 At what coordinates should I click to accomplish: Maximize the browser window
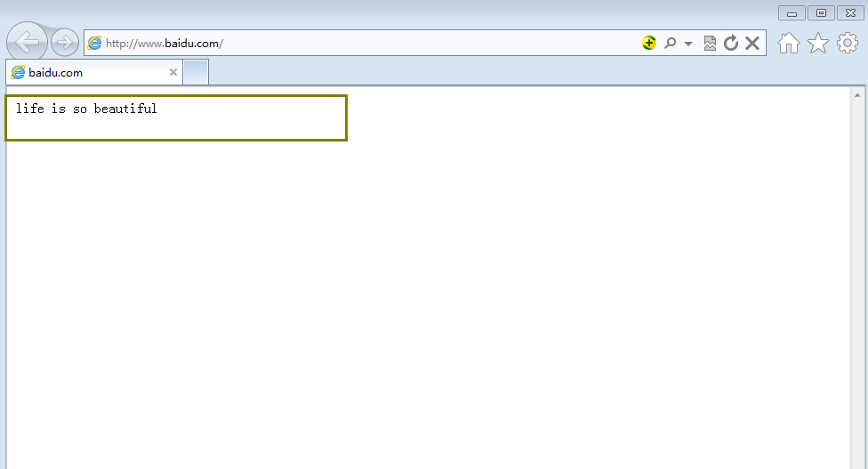pyautogui.click(x=822, y=13)
